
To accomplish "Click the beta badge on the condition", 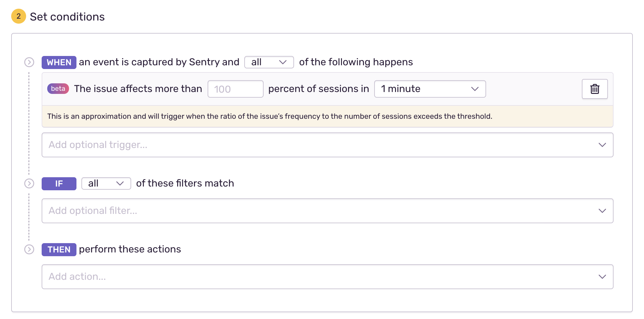I will (x=58, y=89).
